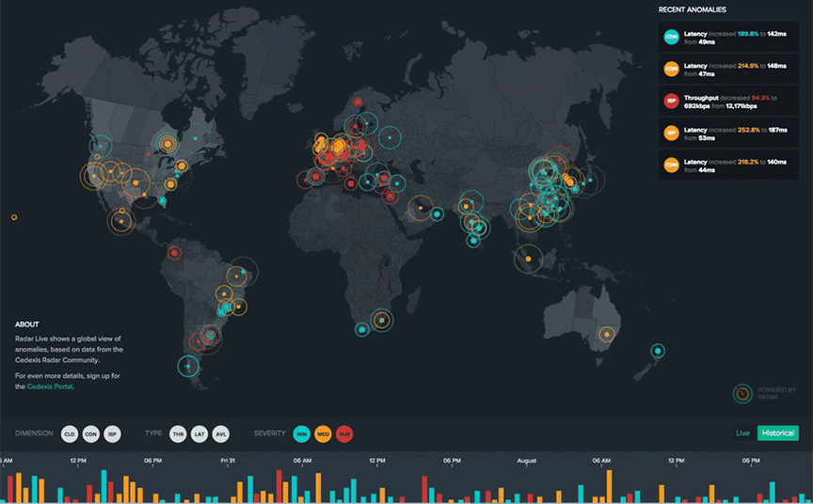This screenshot has width=813, height=504.
Task: Click the red anomaly marker in northern Scandinavia
Action: [x=358, y=102]
